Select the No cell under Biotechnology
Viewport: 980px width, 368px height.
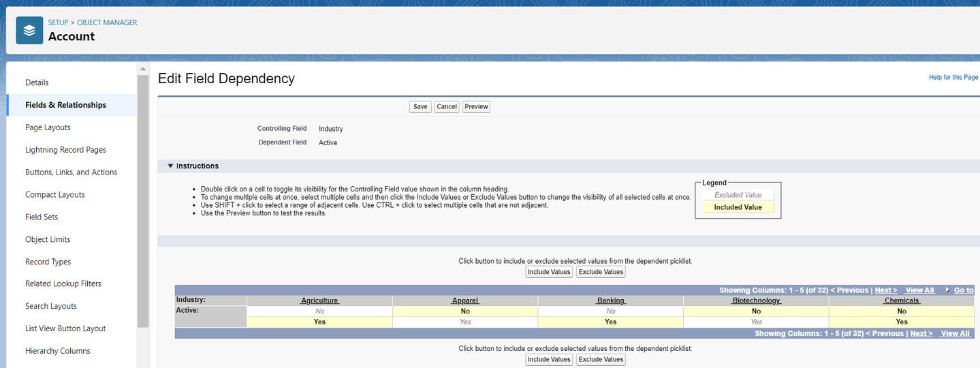pos(756,311)
